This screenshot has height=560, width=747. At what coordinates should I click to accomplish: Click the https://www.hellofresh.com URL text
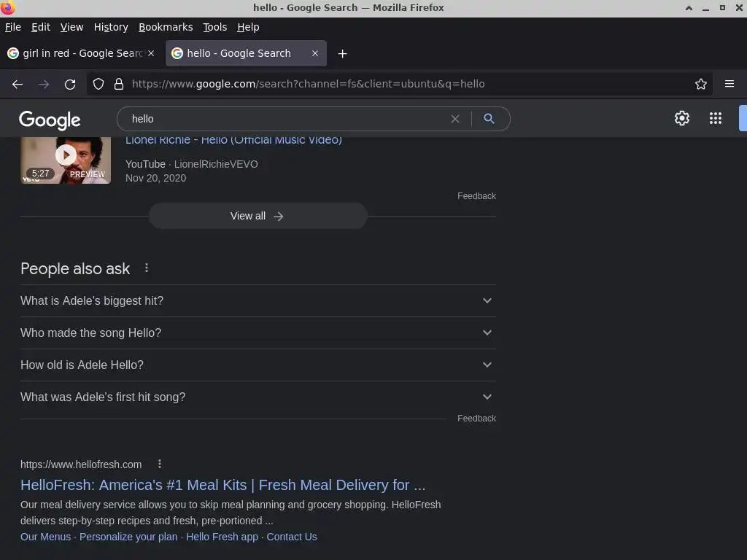[81, 464]
